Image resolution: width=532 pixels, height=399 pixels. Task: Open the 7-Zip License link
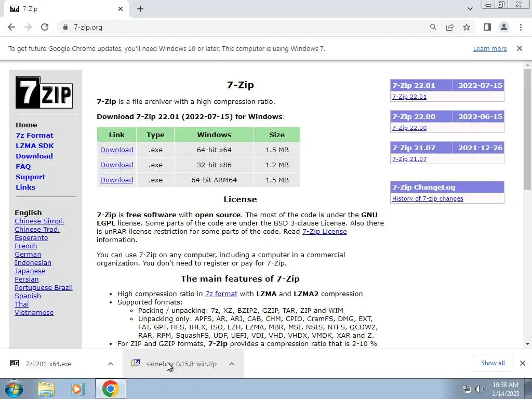point(324,231)
